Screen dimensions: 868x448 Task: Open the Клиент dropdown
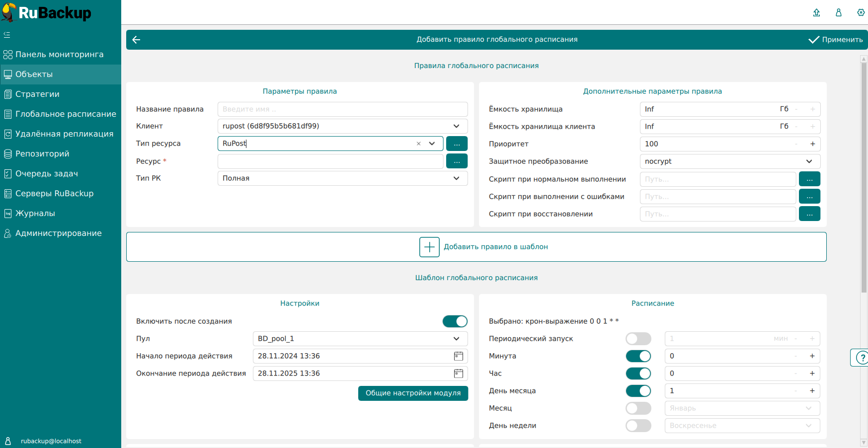coord(342,126)
